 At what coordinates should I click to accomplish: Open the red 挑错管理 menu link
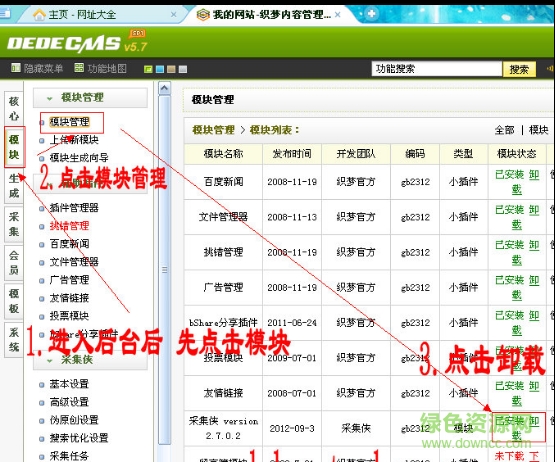(x=69, y=226)
